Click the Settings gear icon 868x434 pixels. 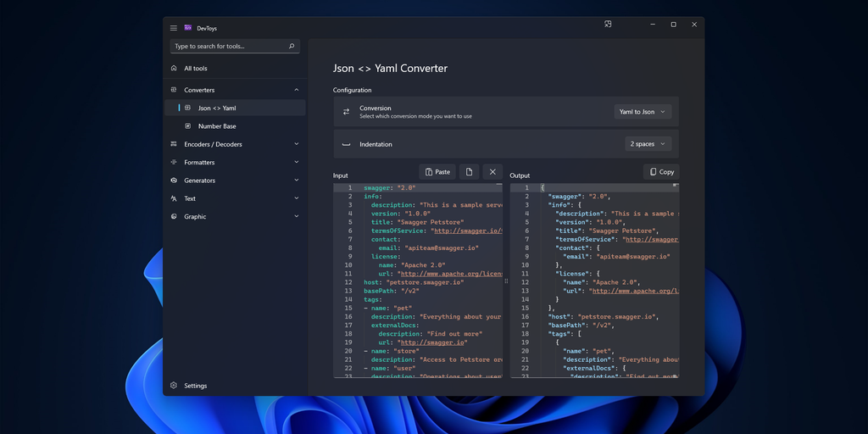(174, 386)
